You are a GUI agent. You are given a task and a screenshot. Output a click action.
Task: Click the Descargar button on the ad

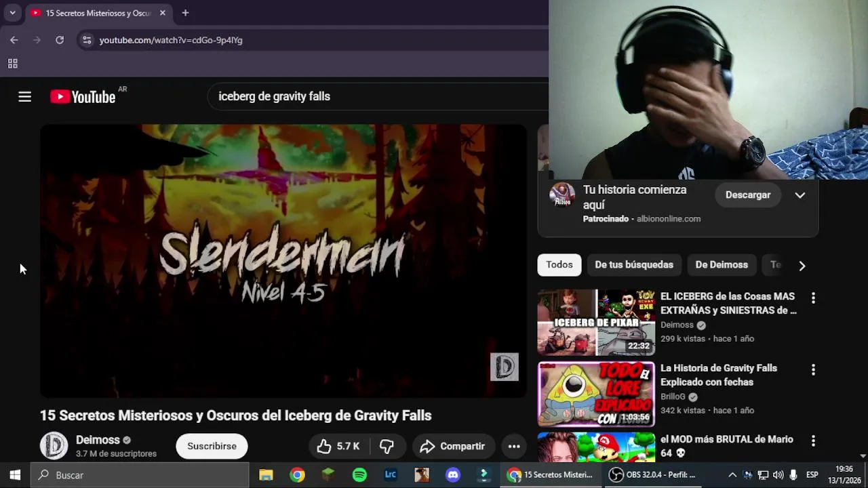click(x=748, y=195)
